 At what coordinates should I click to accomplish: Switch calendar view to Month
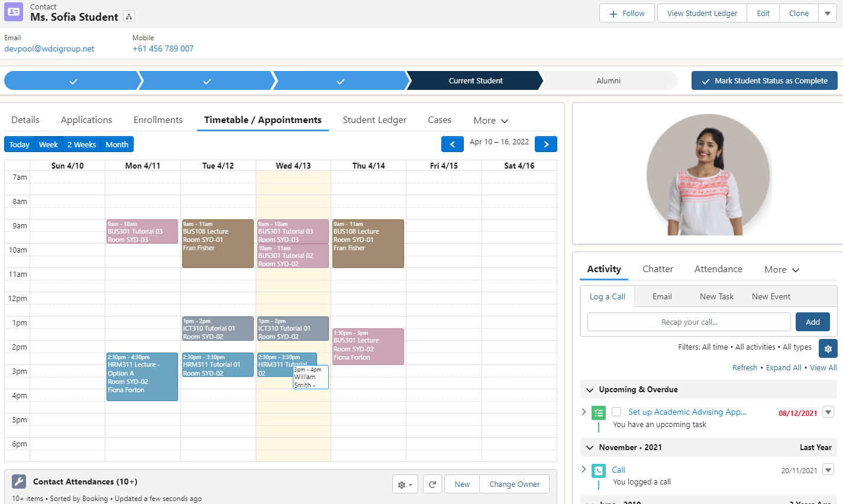tap(117, 144)
